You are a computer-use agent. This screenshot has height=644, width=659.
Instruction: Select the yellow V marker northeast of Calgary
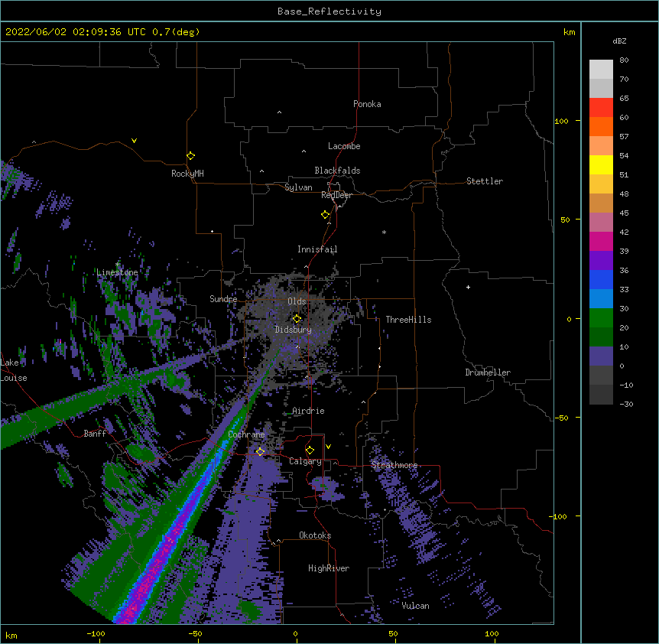click(328, 447)
